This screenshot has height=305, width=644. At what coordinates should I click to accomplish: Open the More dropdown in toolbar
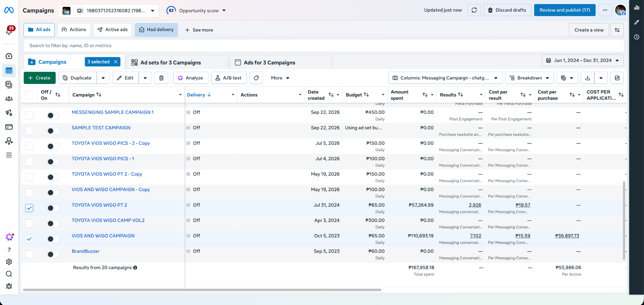[x=280, y=78]
